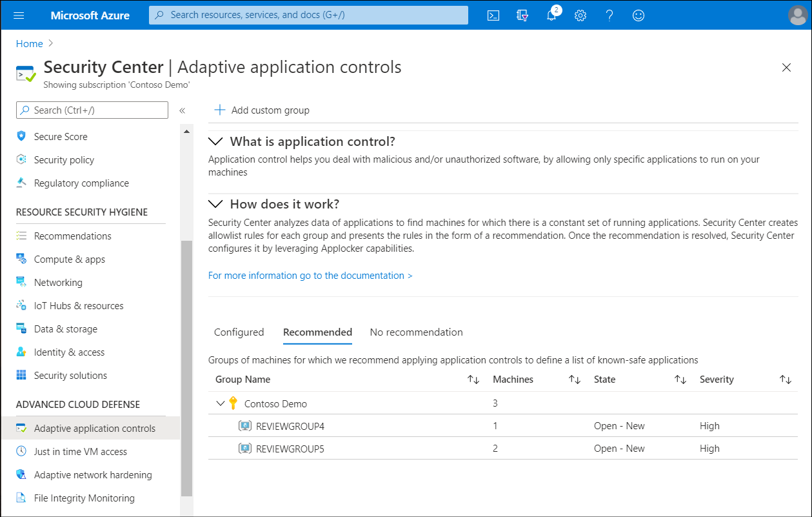Open the REVIEWGROUP4 group row
812x517 pixels.
(503, 426)
